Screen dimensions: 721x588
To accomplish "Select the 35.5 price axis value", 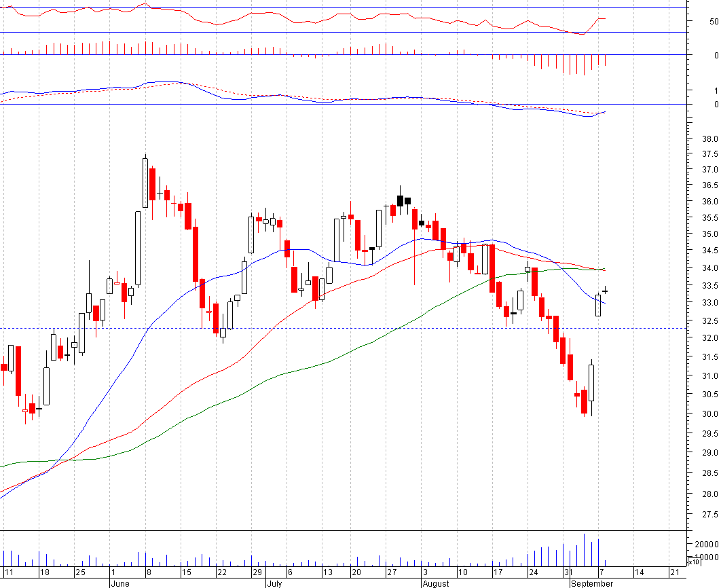I will [x=710, y=217].
